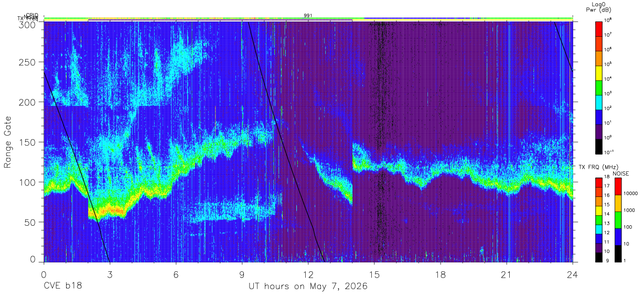
Task: Click the red segment of the NOISE colorbar
Action: [x=618, y=186]
